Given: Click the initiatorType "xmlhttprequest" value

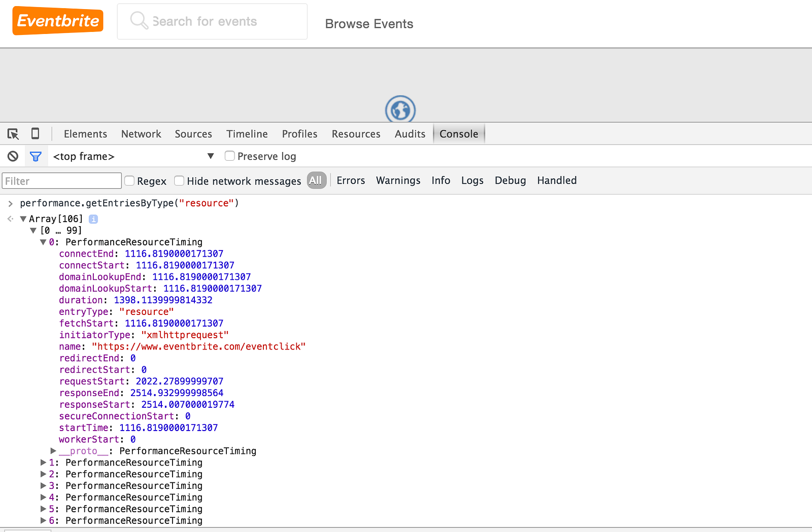Looking at the screenshot, I should click(x=185, y=335).
